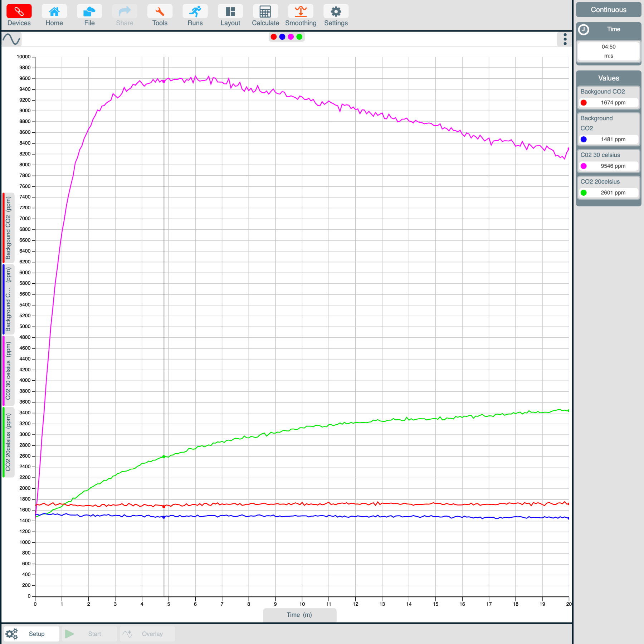Toggle the green dataset dot above graph

299,37
